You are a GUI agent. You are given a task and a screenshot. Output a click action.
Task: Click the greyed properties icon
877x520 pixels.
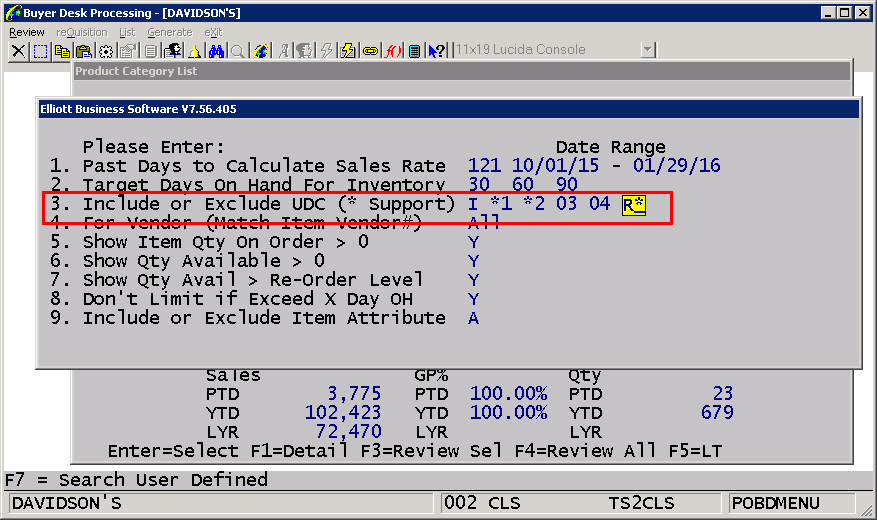[x=128, y=51]
